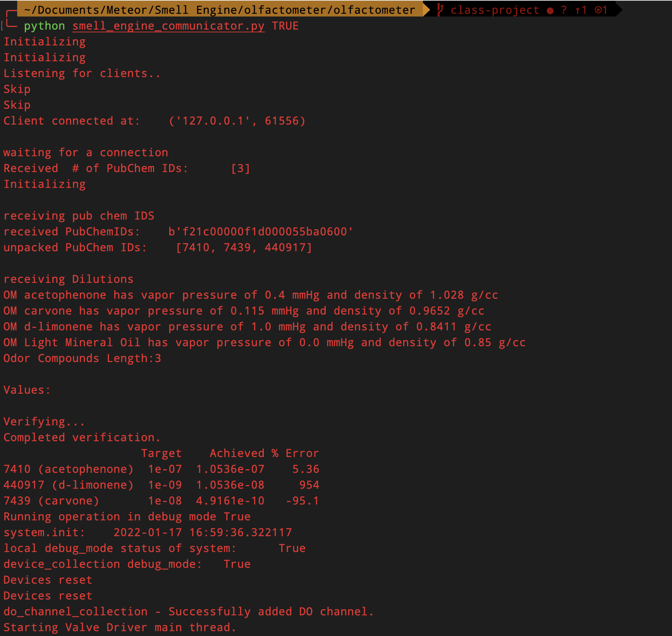Click the underlined smell_engine_communicator.py filename
Image resolution: width=672 pixels, height=636 pixels.
coord(169,26)
